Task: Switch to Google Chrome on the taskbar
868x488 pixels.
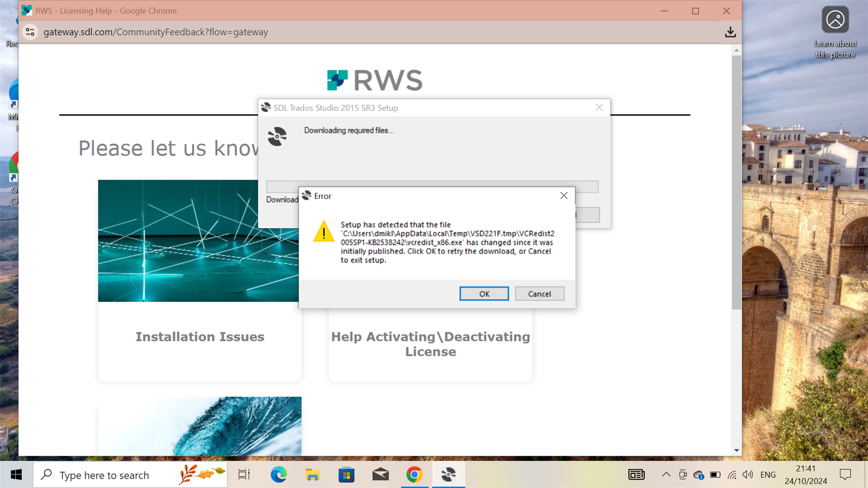Action: click(x=414, y=475)
